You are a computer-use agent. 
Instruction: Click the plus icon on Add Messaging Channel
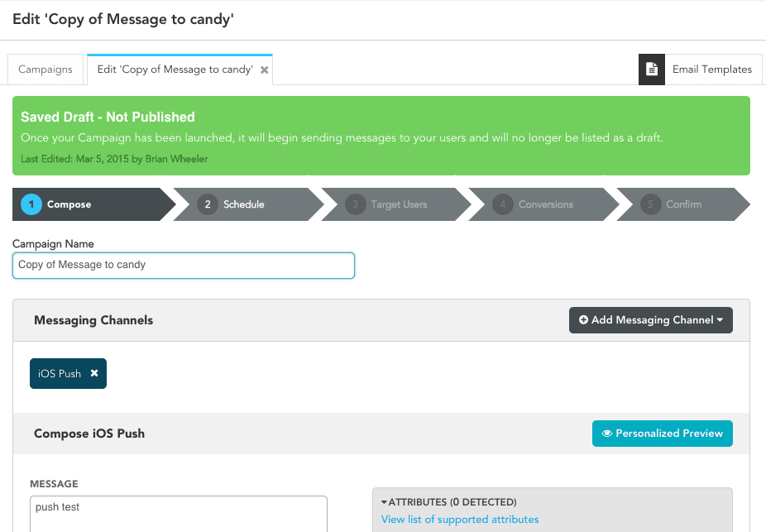point(583,320)
